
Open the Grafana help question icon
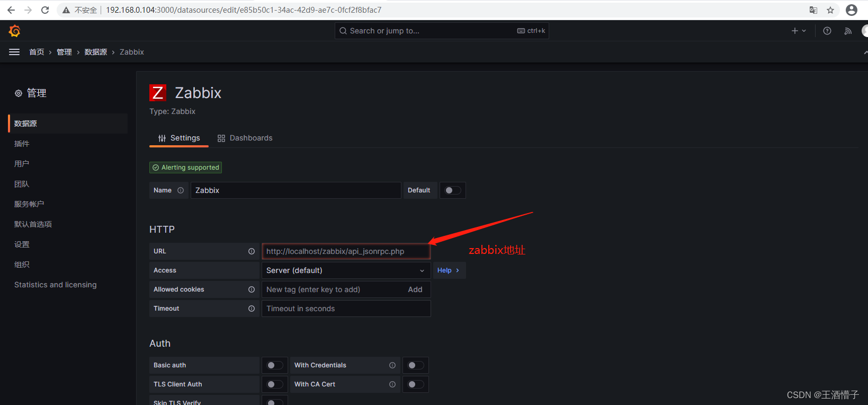click(x=827, y=31)
